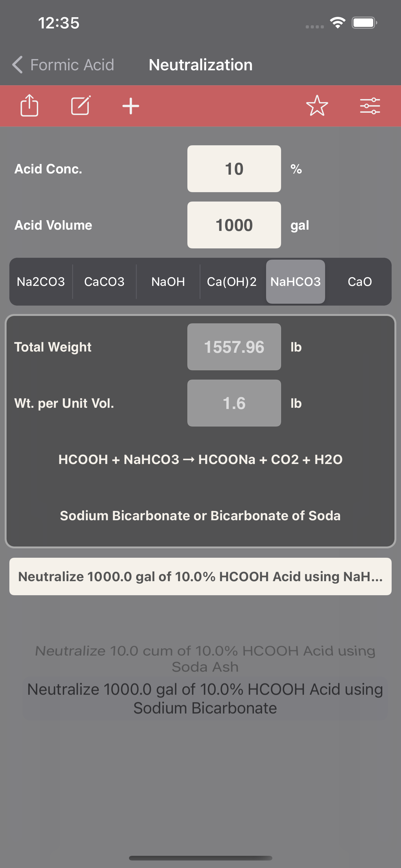
Task: Select the NaOH neutralizer segment
Action: [168, 282]
